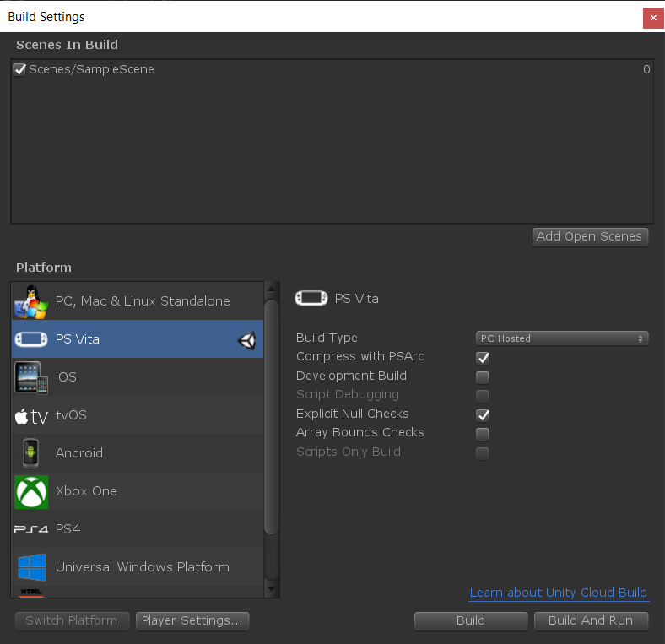The image size is (665, 644).
Task: Select the iOS platform label
Action: [66, 377]
